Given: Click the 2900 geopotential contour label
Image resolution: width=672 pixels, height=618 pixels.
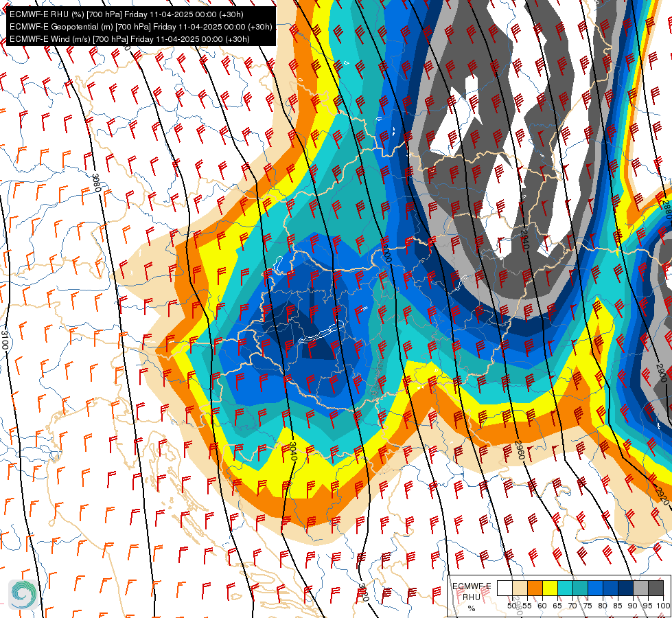Looking at the screenshot, I should pos(661,372).
